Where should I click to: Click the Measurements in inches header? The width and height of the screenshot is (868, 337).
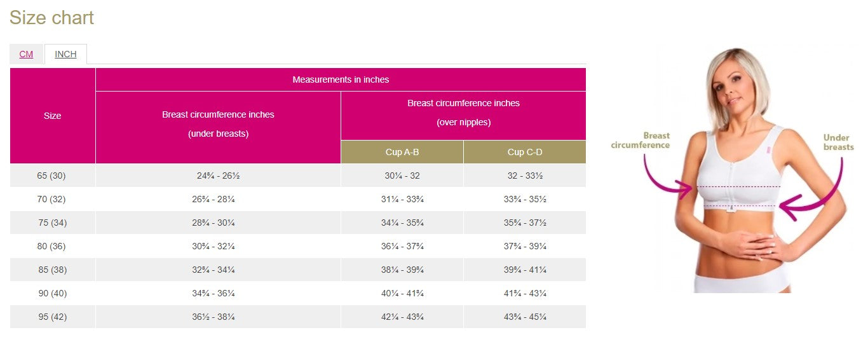tap(341, 79)
